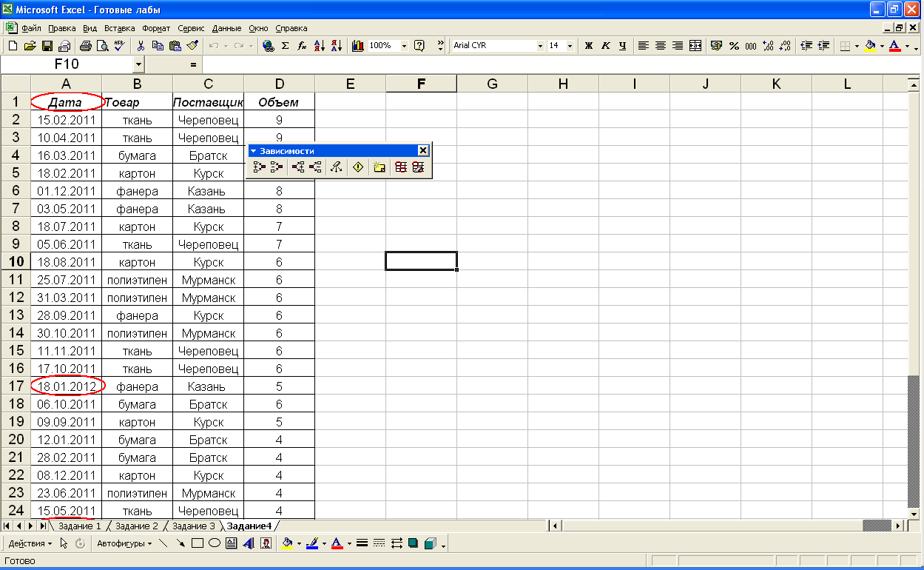
Task: Open Print Preview from the standard toolbar
Action: pos(102,45)
